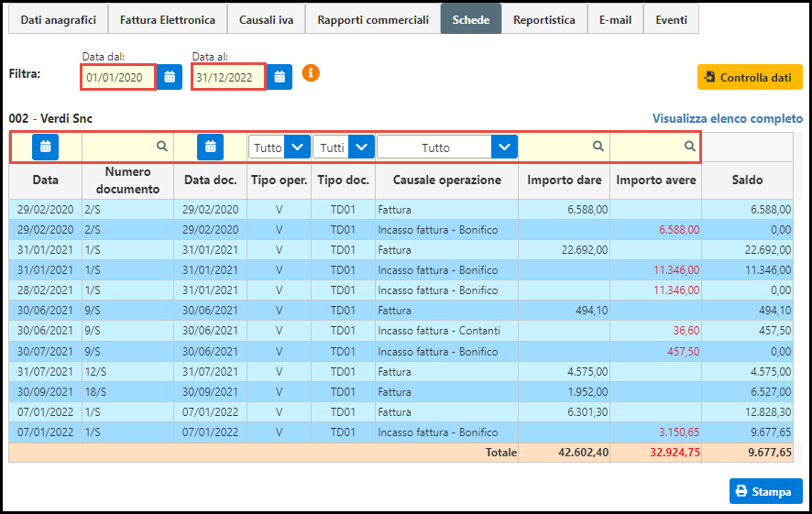812x514 pixels.
Task: Switch to E-mail tab
Action: tap(615, 19)
